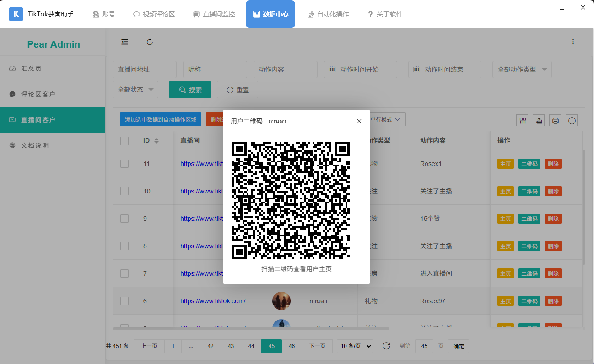This screenshot has height=364, width=594.
Task: Go to 下一页 next page
Action: click(x=317, y=346)
